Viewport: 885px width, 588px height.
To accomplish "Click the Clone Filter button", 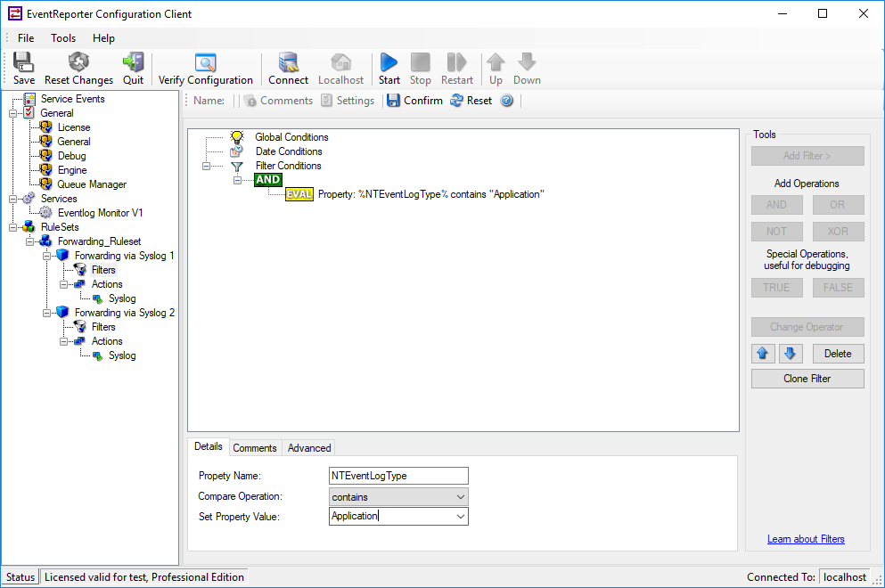I will [807, 379].
